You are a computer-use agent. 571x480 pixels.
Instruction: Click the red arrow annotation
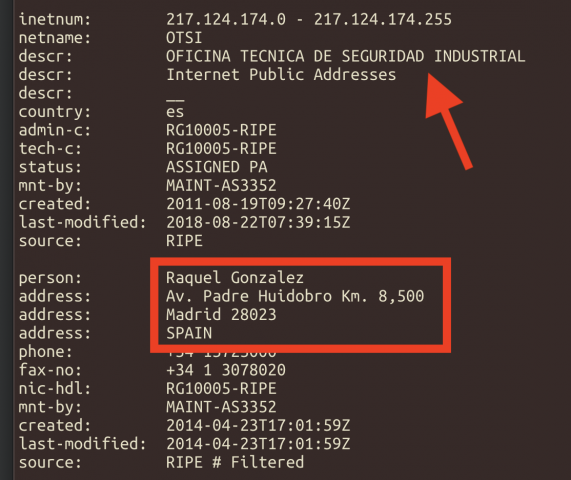point(448,120)
